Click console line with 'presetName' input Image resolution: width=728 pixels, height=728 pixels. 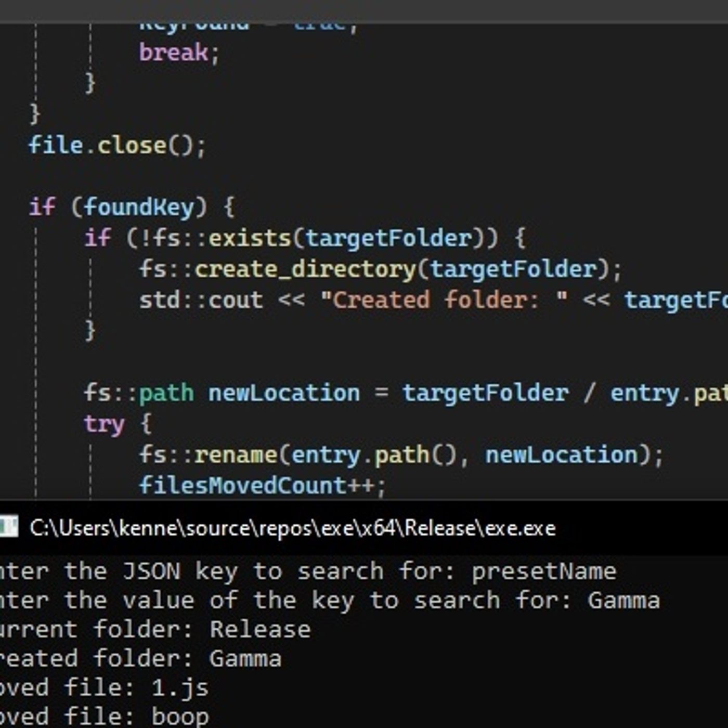[308, 571]
